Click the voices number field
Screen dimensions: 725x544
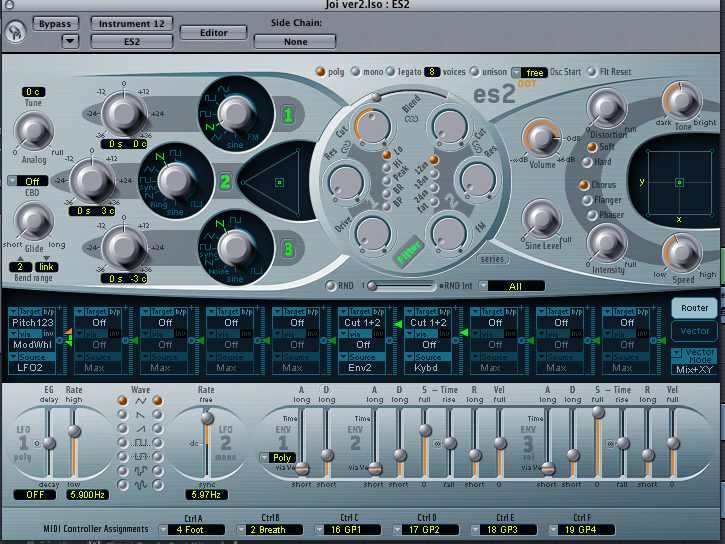[432, 72]
